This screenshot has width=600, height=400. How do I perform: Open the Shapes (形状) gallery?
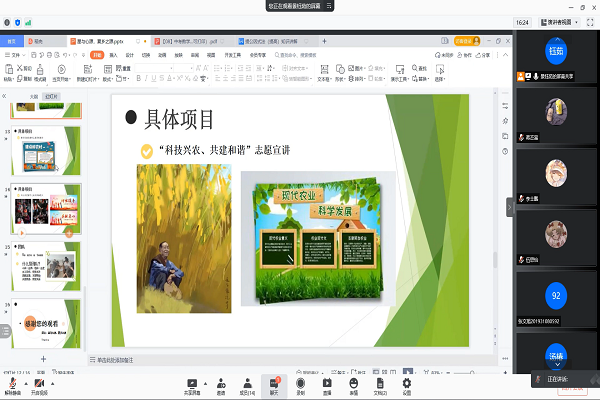[340, 73]
